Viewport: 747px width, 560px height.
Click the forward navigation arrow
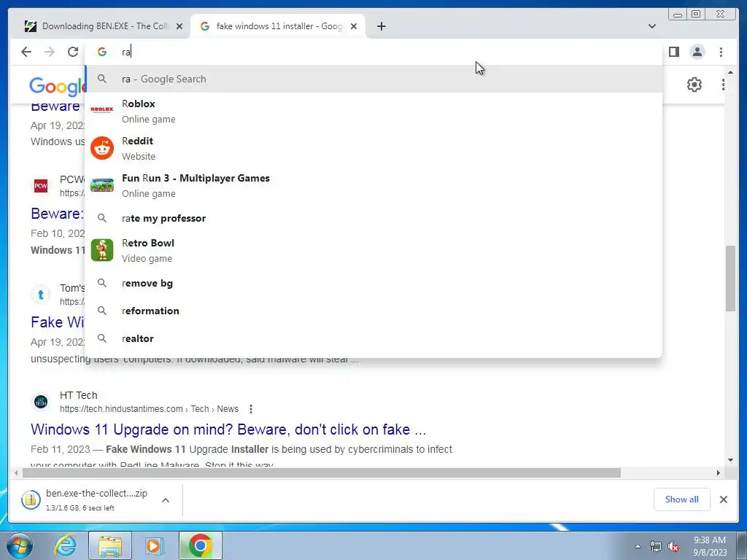tap(50, 52)
